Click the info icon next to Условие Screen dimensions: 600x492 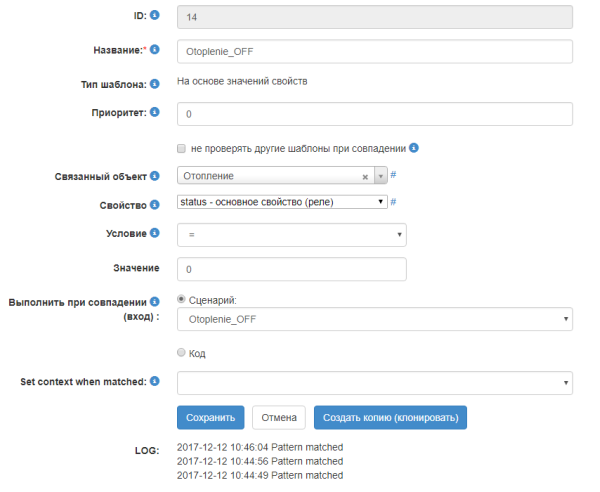[155, 234]
